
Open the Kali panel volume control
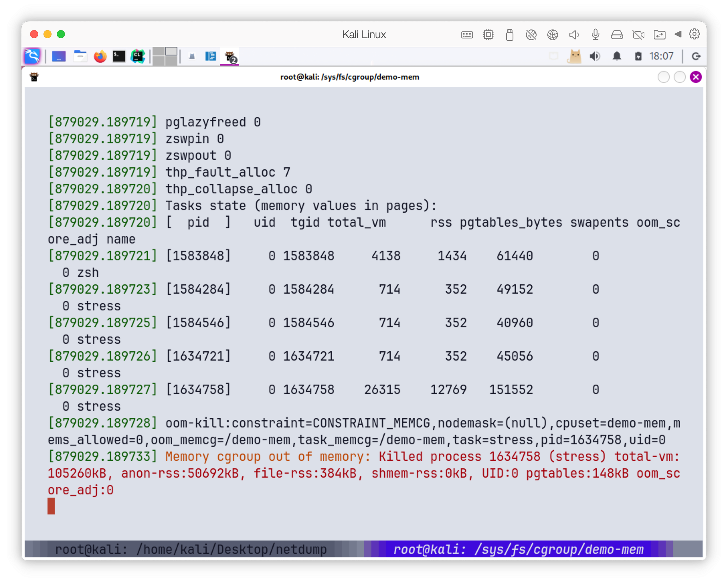coord(595,56)
